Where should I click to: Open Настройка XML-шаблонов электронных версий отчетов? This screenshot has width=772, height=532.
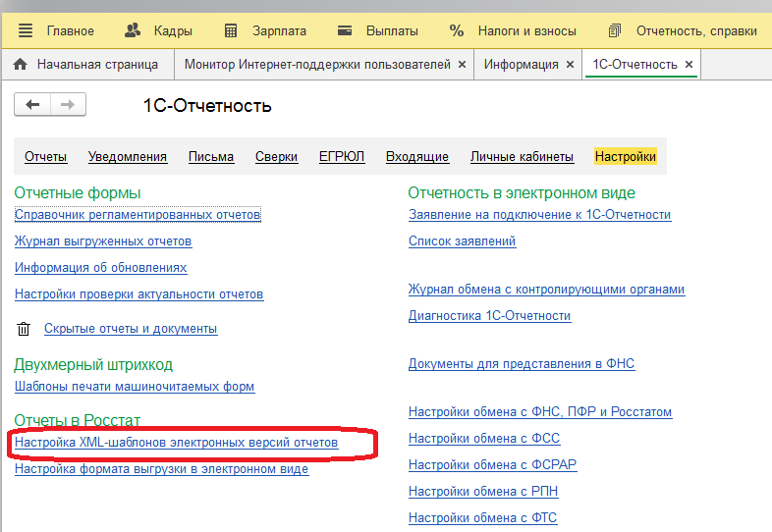click(176, 443)
